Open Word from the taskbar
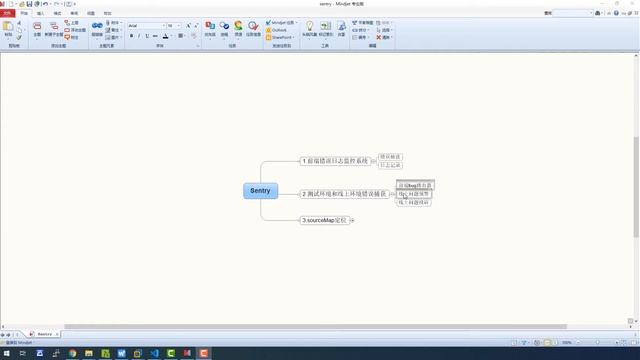This screenshot has height=360, width=640. [121, 353]
